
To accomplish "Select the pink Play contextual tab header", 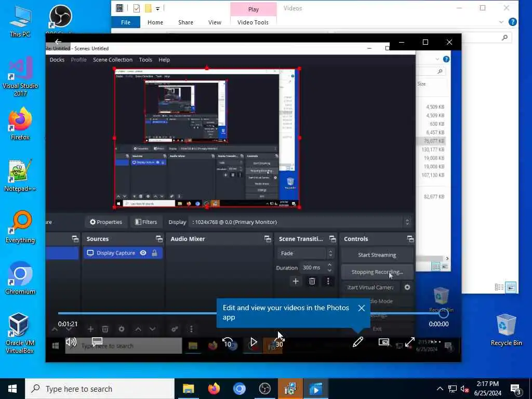I will [x=254, y=9].
